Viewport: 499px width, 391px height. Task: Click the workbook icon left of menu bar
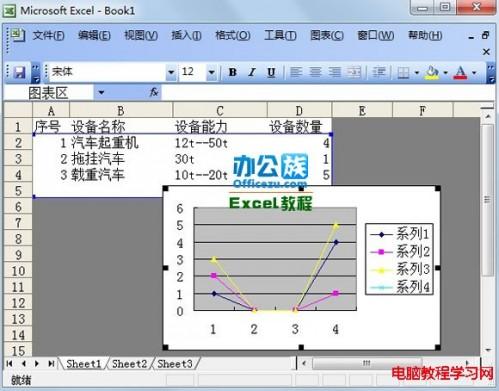[x=17, y=35]
